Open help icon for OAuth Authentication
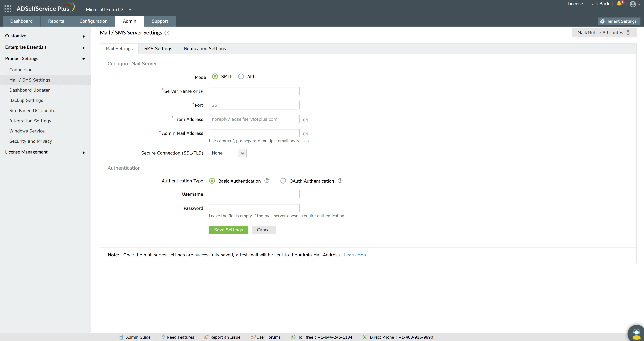The image size is (644, 341). (x=340, y=181)
